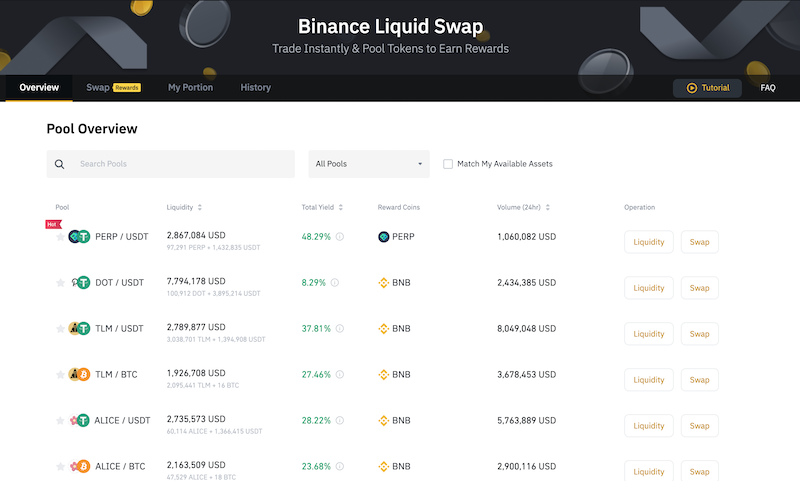Click Swap button for TLM / BTC
This screenshot has height=481, width=800.
(x=699, y=379)
